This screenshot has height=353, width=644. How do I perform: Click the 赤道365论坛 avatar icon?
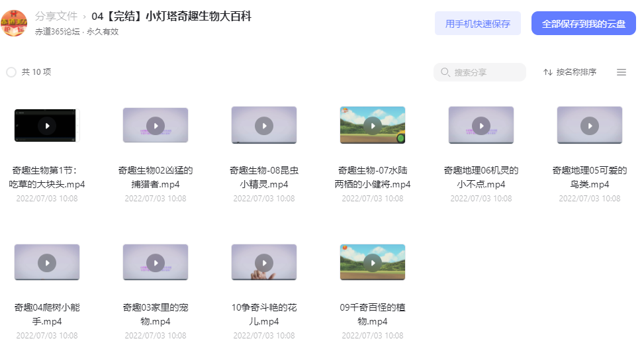tap(14, 23)
